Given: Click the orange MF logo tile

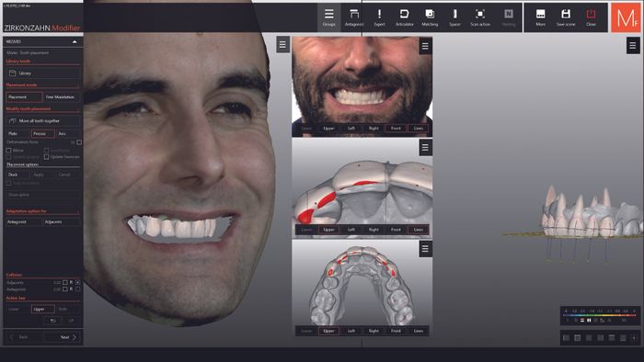Looking at the screenshot, I should pyautogui.click(x=626, y=17).
